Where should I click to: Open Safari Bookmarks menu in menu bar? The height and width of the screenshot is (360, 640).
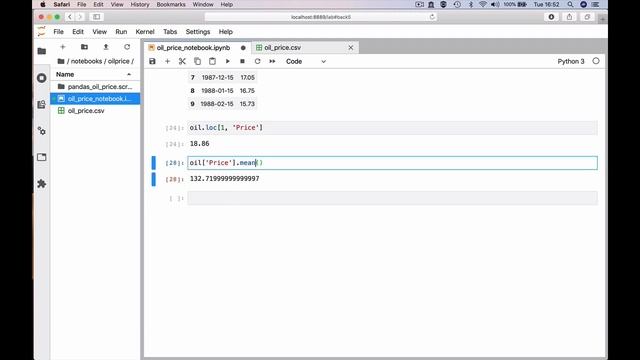click(x=171, y=4)
